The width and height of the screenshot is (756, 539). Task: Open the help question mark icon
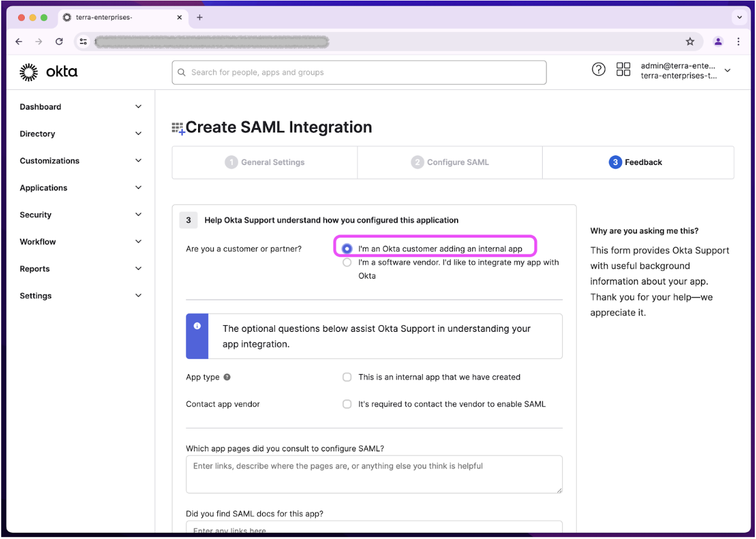598,69
